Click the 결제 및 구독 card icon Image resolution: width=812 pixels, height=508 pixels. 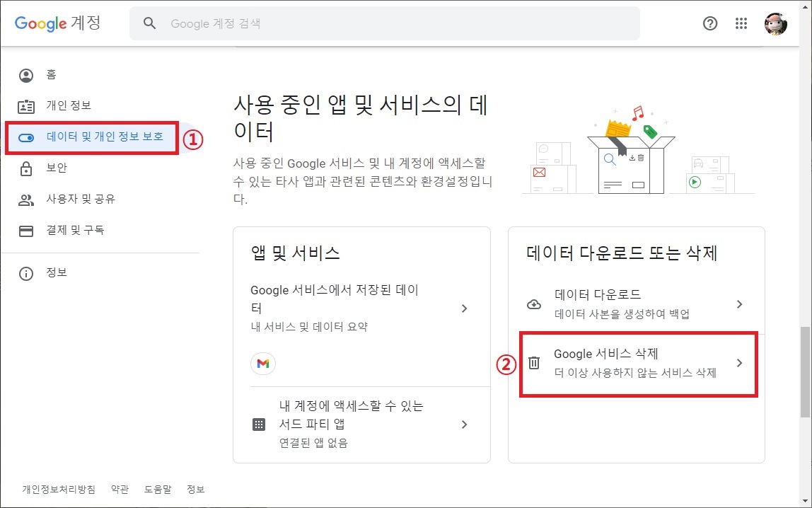(x=26, y=231)
